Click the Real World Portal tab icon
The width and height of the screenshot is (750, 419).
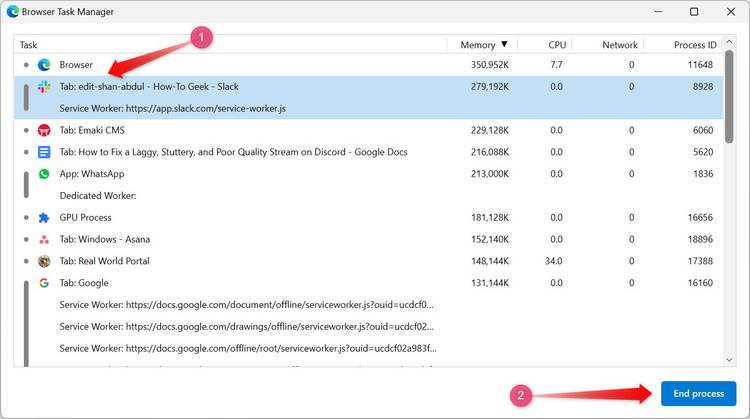pyautogui.click(x=44, y=261)
